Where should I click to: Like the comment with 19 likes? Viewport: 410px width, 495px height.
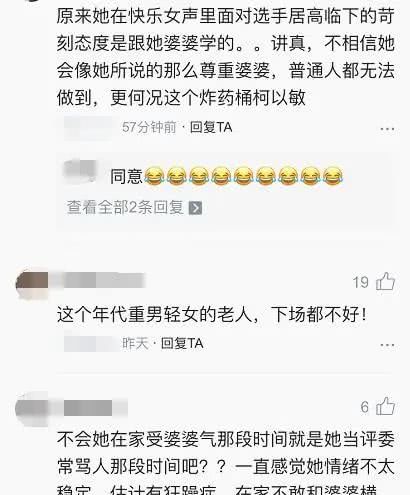click(x=385, y=282)
